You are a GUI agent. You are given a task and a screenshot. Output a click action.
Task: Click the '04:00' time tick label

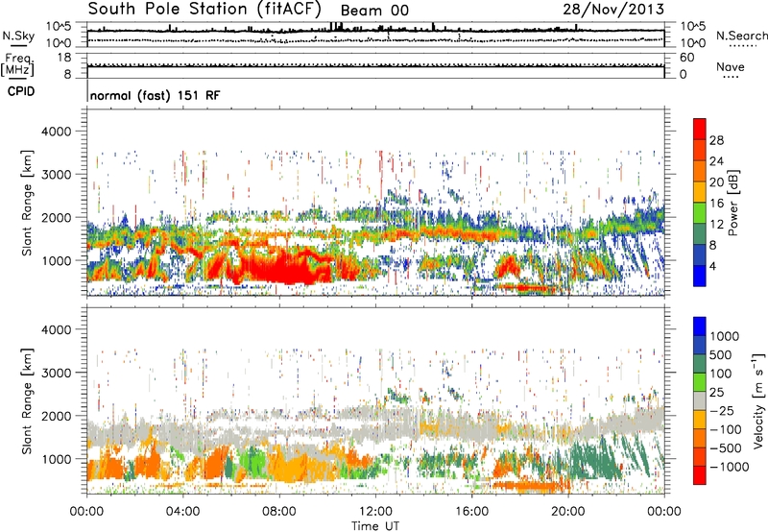pos(182,512)
